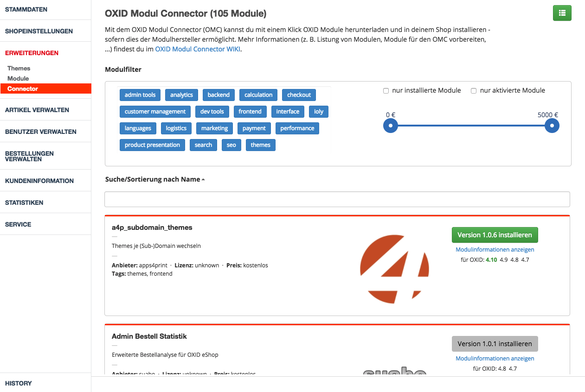Select the Connector menu item

[45, 89]
